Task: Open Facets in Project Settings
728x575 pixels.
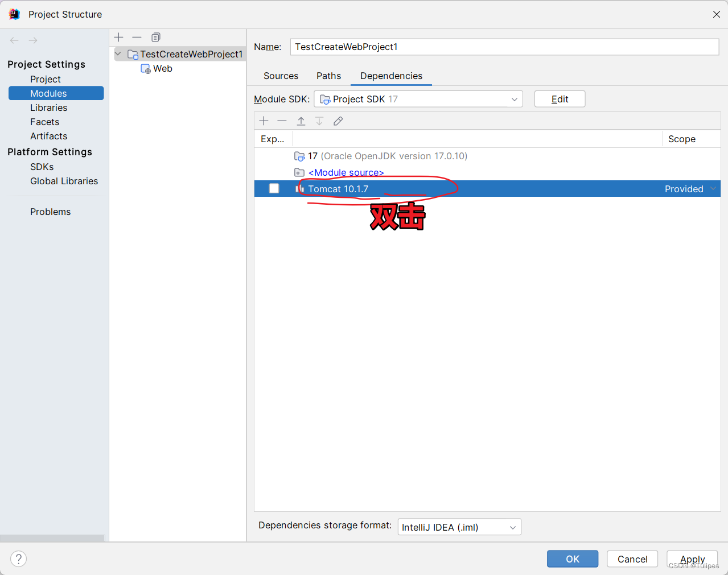Action: [x=44, y=122]
